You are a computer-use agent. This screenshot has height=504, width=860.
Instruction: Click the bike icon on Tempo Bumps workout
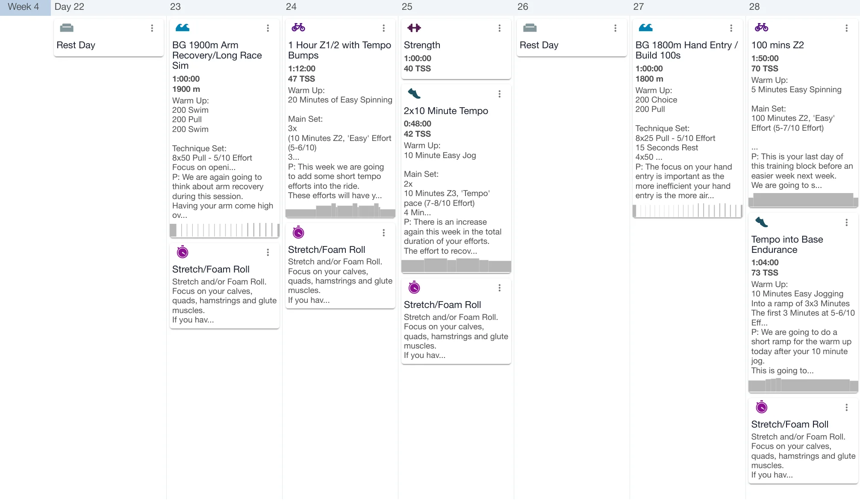pos(298,28)
